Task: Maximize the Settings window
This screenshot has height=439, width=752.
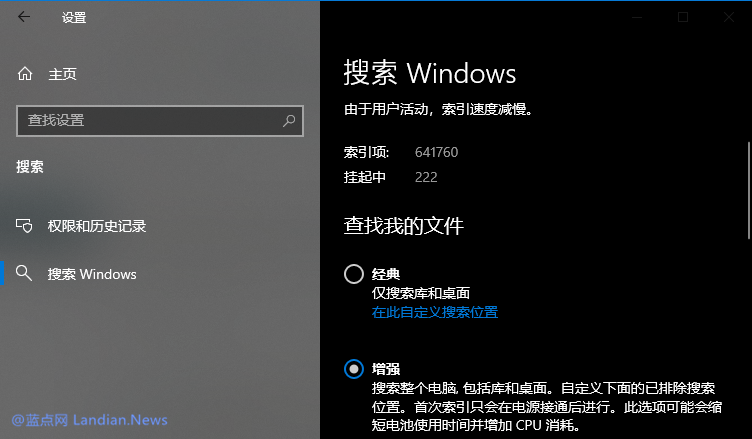Action: pyautogui.click(x=683, y=17)
